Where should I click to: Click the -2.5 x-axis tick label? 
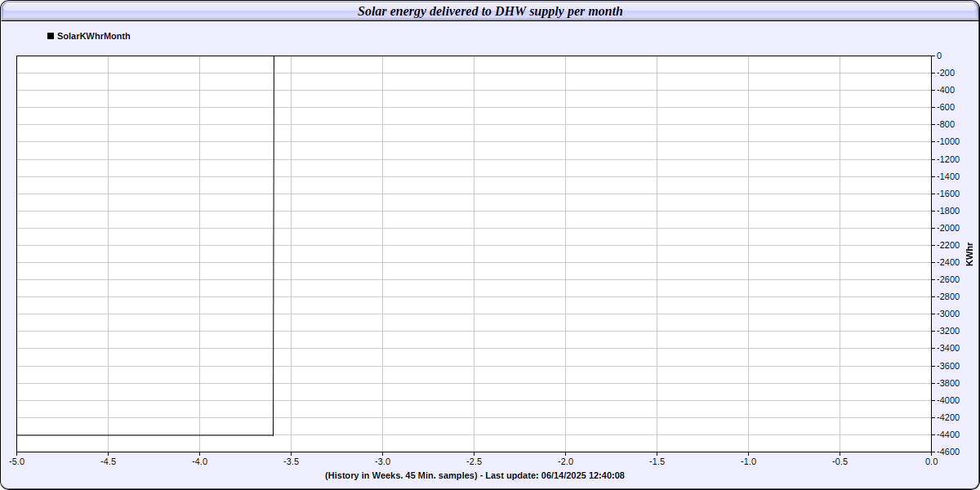point(474,461)
